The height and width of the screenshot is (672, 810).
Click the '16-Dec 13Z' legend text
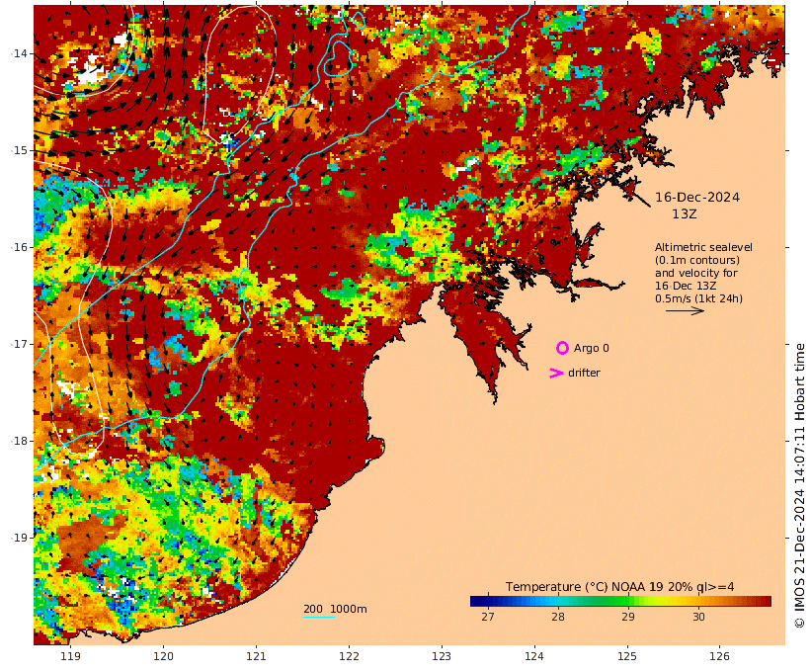tap(686, 286)
